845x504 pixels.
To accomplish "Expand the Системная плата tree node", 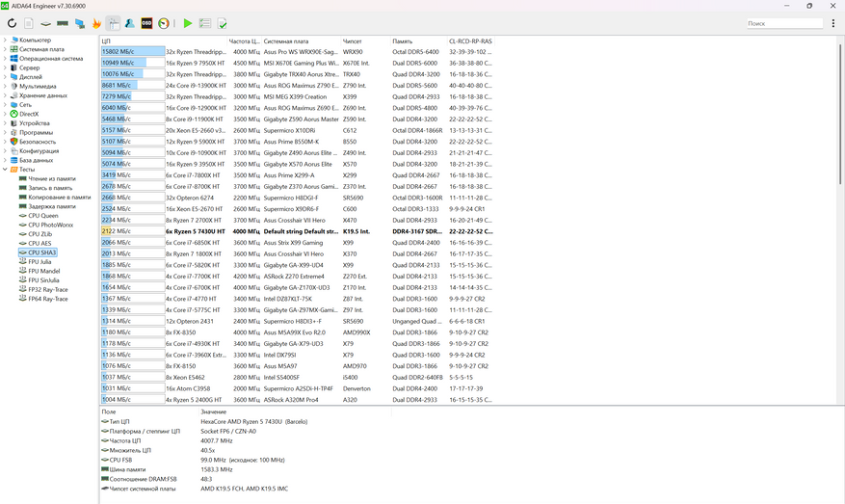I will [5, 49].
